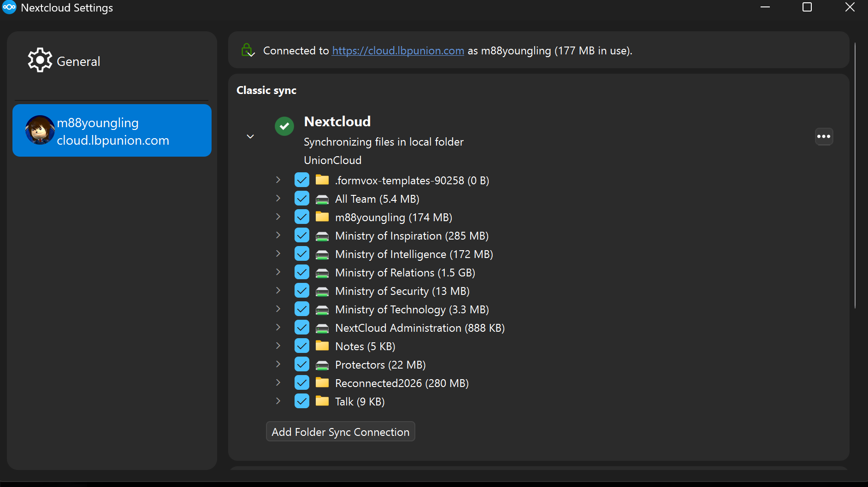
Task: Click drive icon of Protectors
Action: point(322,365)
